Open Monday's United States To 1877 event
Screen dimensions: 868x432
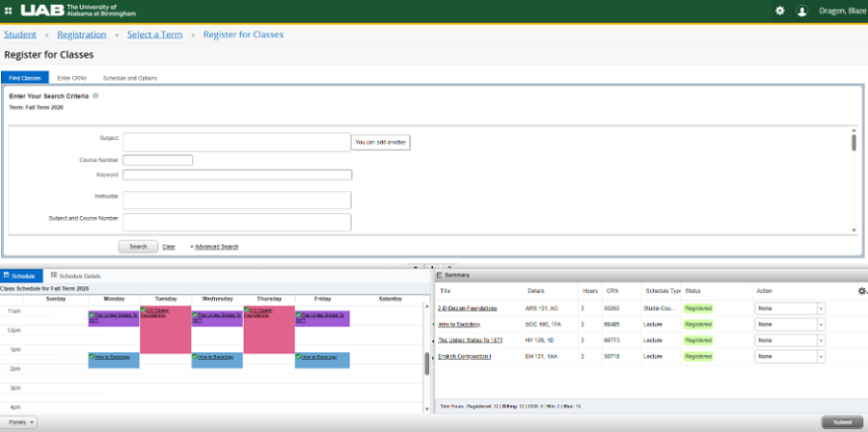tap(114, 318)
